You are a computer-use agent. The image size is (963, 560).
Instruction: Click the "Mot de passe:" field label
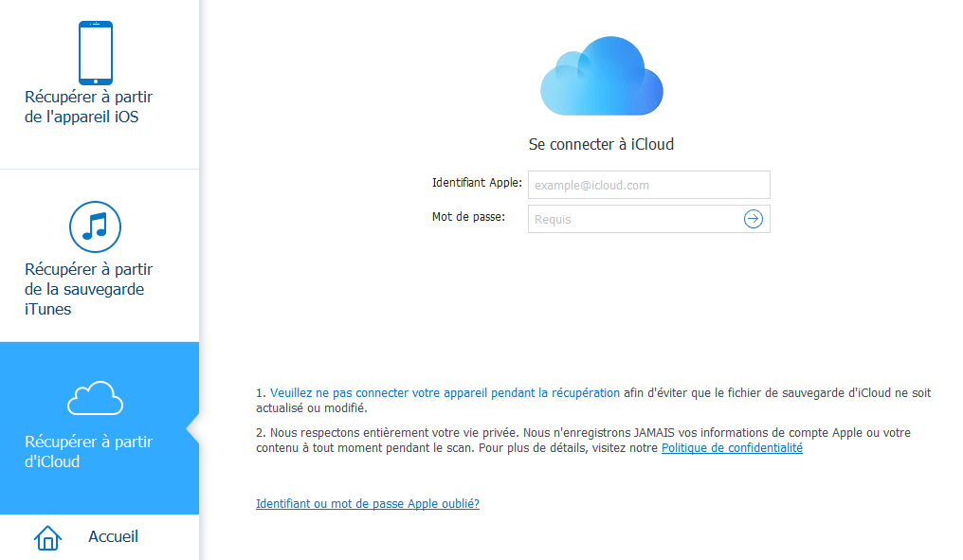coord(468,217)
